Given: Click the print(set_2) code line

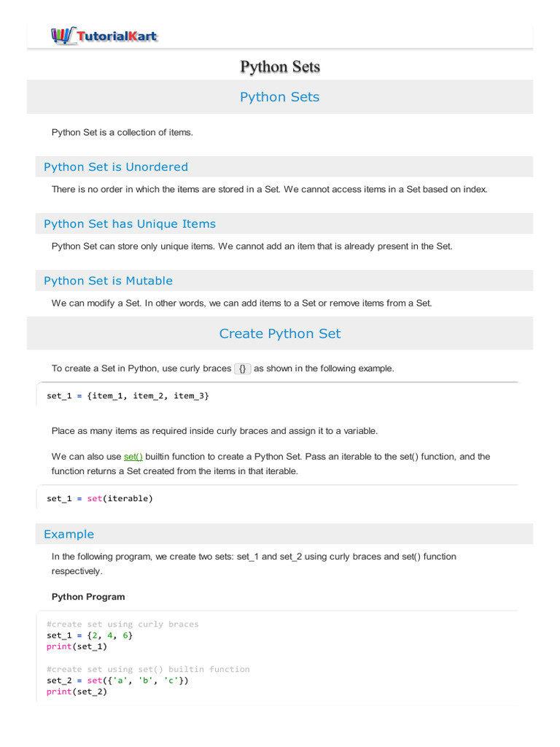Looking at the screenshot, I should [77, 692].
